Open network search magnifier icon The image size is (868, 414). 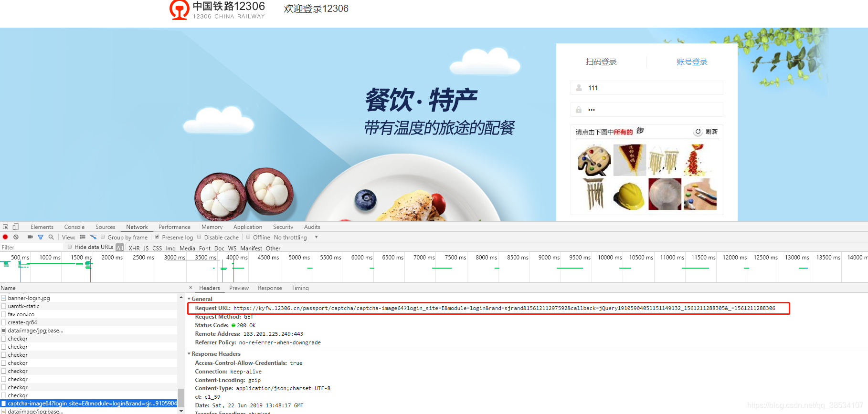point(51,237)
